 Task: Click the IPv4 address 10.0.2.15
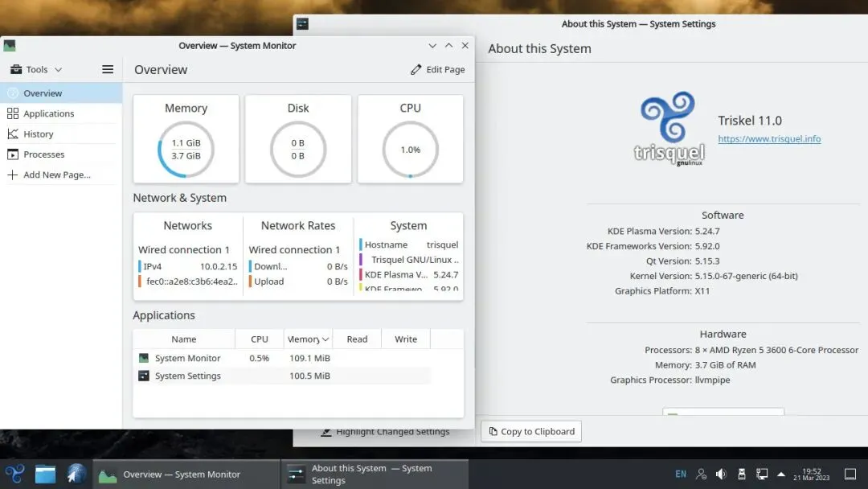pos(218,266)
